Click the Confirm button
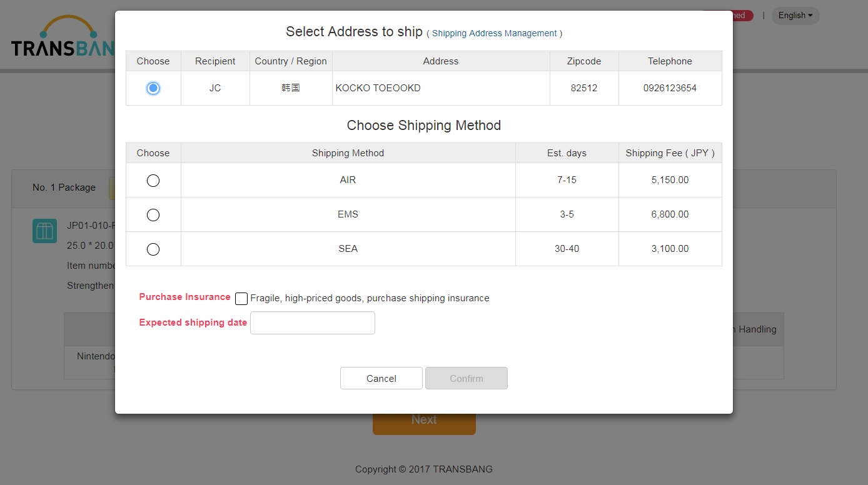This screenshot has height=485, width=868. click(x=467, y=378)
